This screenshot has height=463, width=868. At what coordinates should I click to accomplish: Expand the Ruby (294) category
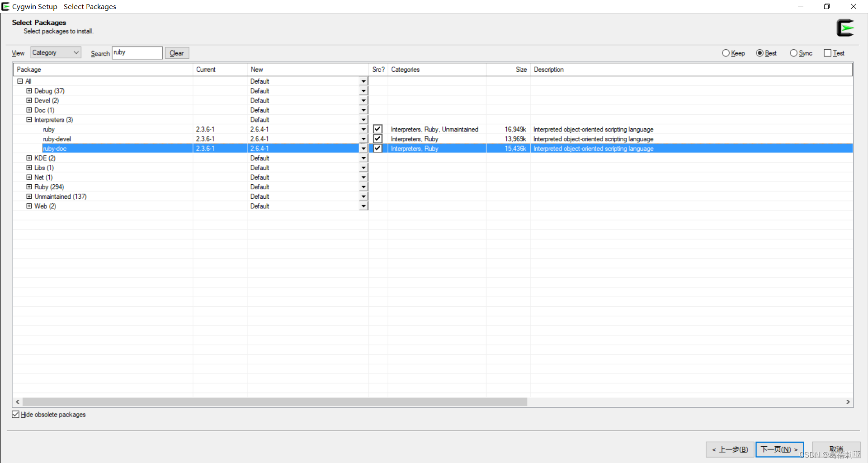pyautogui.click(x=29, y=187)
